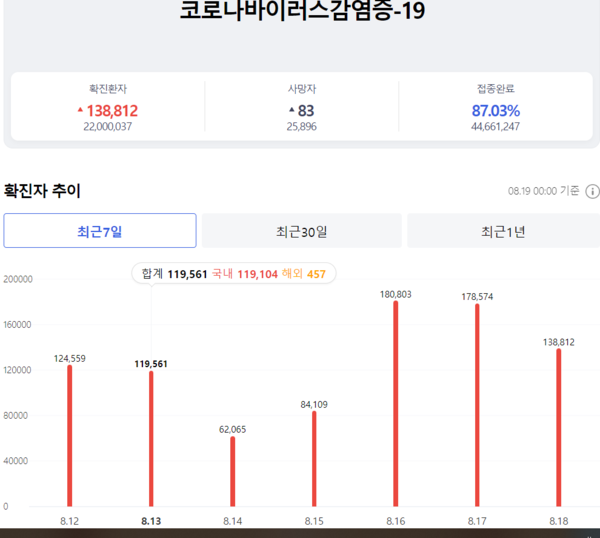Viewport: 600px width, 538px height.
Task: Click the 접종완료 rate 87.03%
Action: coord(496,111)
